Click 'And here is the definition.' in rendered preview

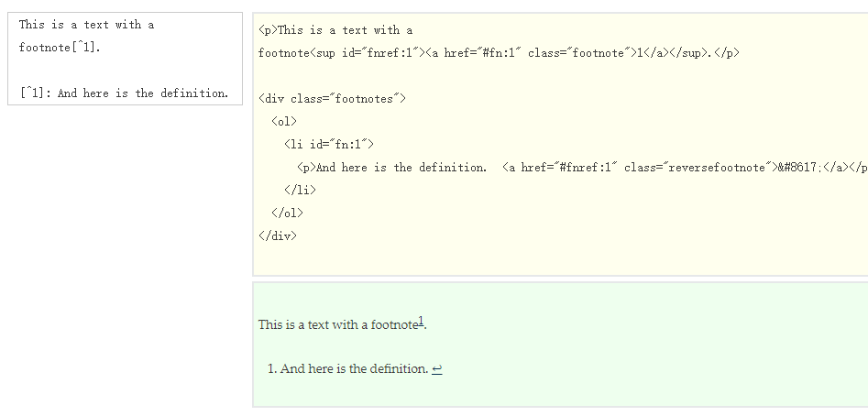pyautogui.click(x=354, y=369)
